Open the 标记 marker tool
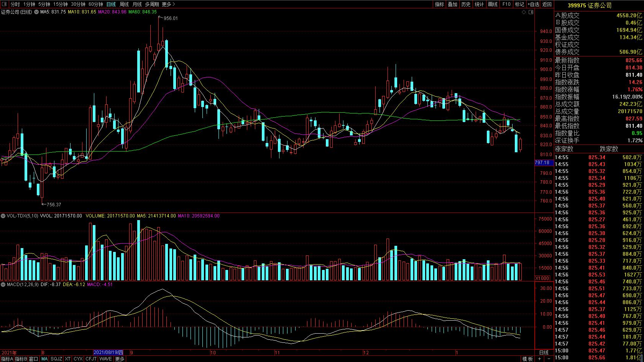This screenshot has height=362, width=644. tap(519, 4)
